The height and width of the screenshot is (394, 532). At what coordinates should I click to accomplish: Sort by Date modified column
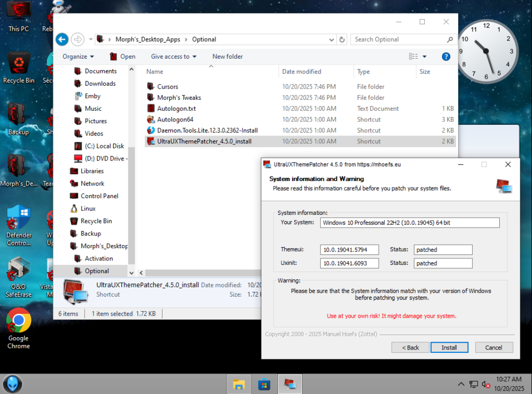(301, 71)
